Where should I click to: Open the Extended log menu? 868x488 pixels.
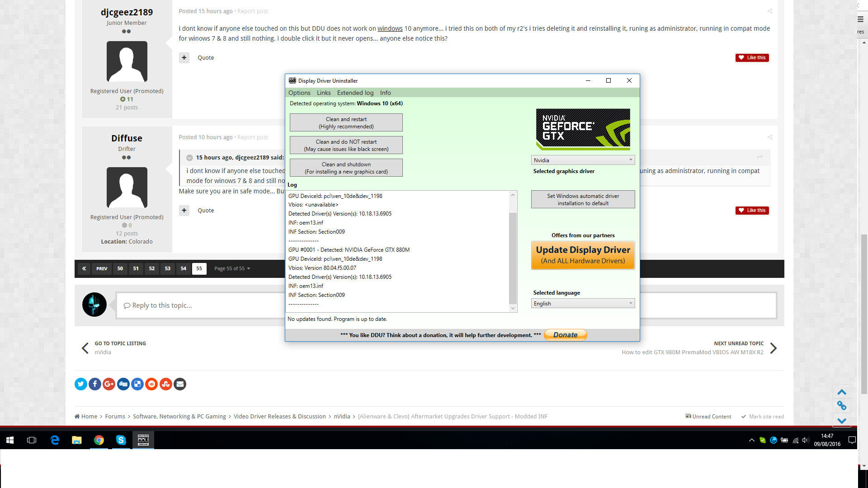click(355, 93)
